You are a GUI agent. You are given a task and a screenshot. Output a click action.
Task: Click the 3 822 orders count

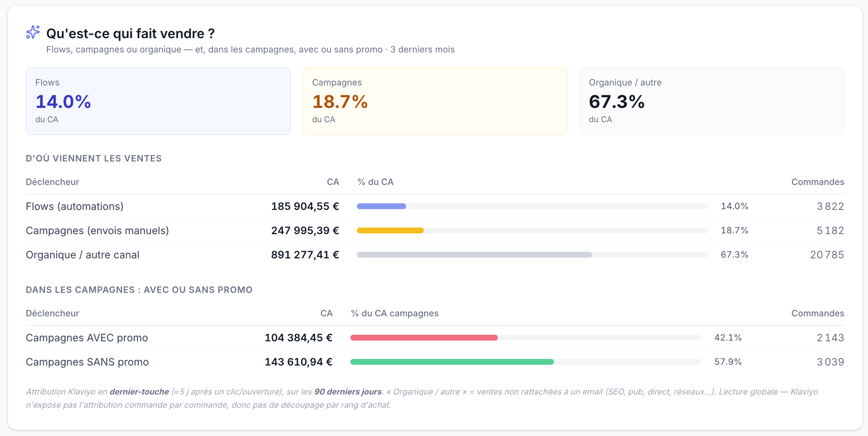[830, 206]
